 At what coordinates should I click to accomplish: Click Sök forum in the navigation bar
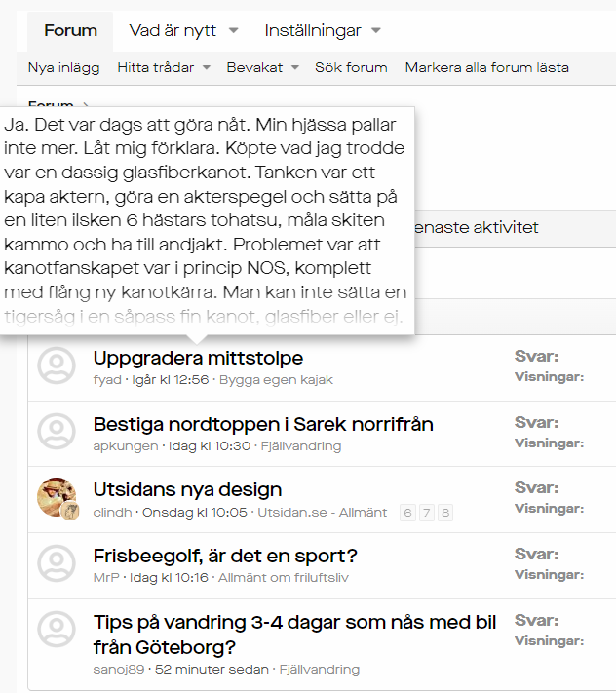pyautogui.click(x=351, y=67)
